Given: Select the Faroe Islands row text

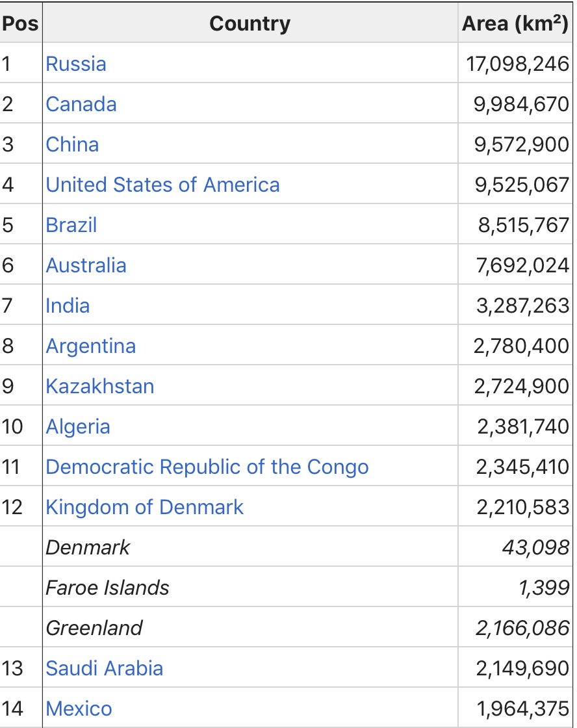Looking at the screenshot, I should tap(107, 588).
